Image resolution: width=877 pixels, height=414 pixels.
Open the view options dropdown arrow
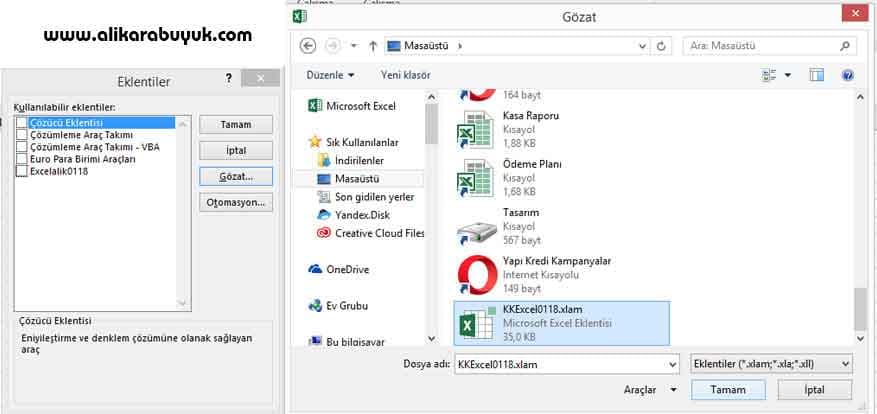787,75
